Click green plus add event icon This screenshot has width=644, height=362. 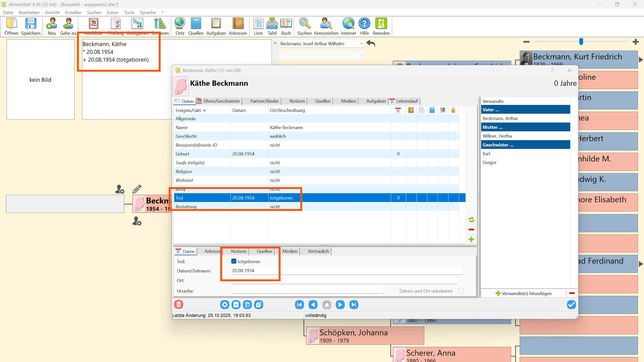471,240
